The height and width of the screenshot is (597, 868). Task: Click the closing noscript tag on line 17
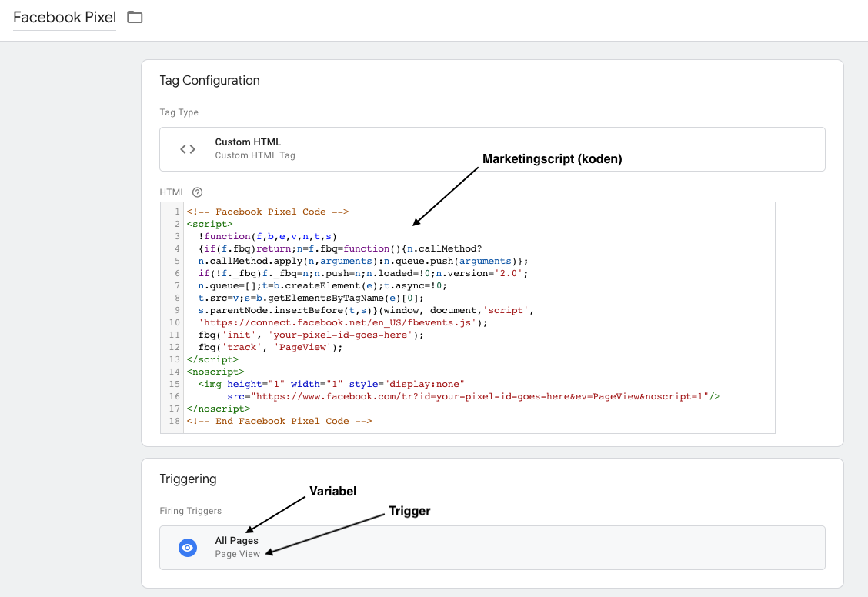coord(219,409)
